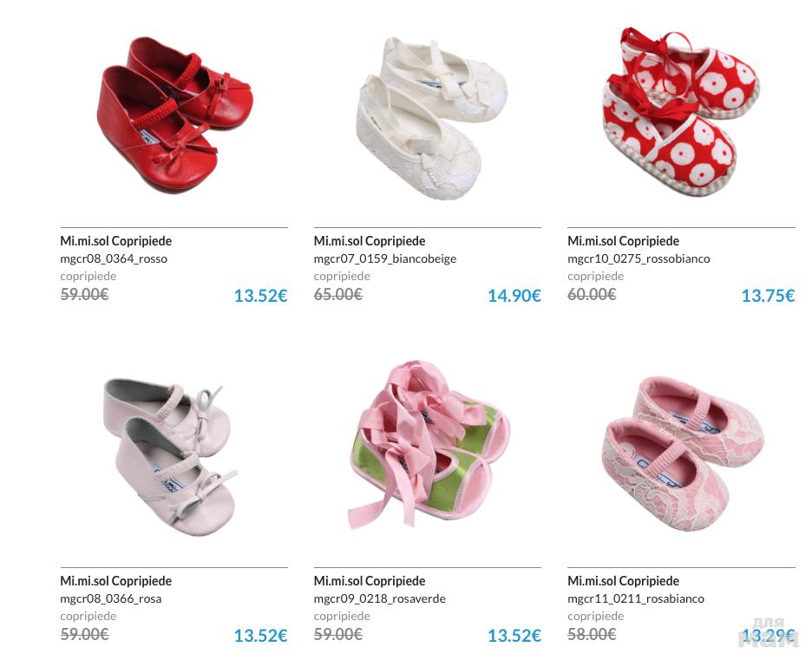Click Mi.mi.sol Copripiede title above mgcr08_0364_rosso
This screenshot has width=812, height=660.
(x=116, y=241)
